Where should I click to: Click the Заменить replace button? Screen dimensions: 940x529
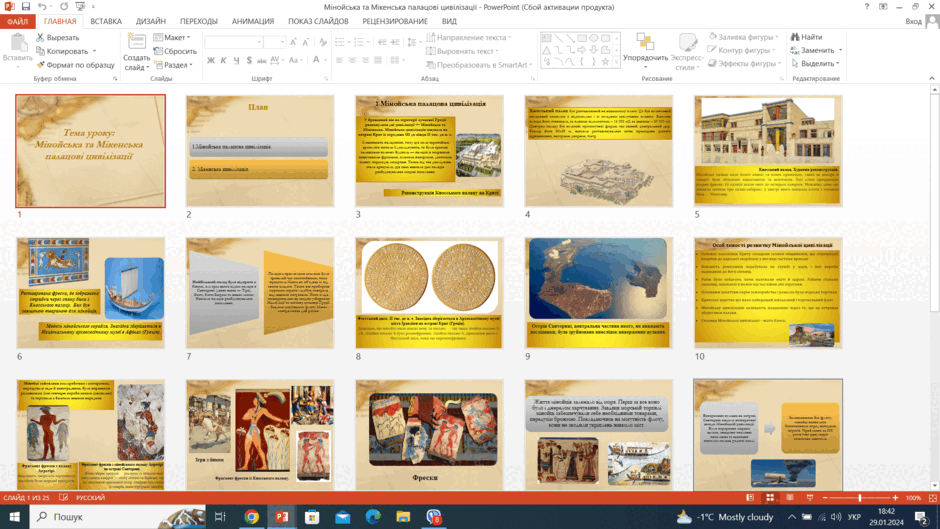[816, 50]
